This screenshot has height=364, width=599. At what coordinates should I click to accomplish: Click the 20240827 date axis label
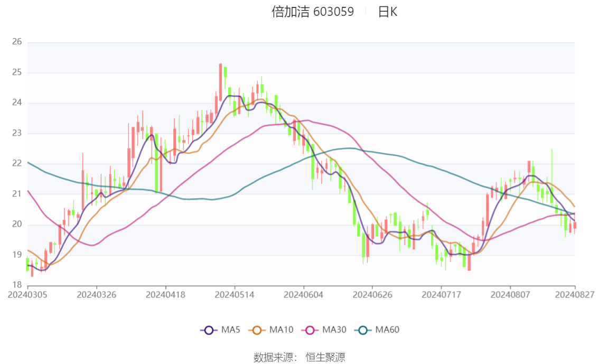coord(575,295)
